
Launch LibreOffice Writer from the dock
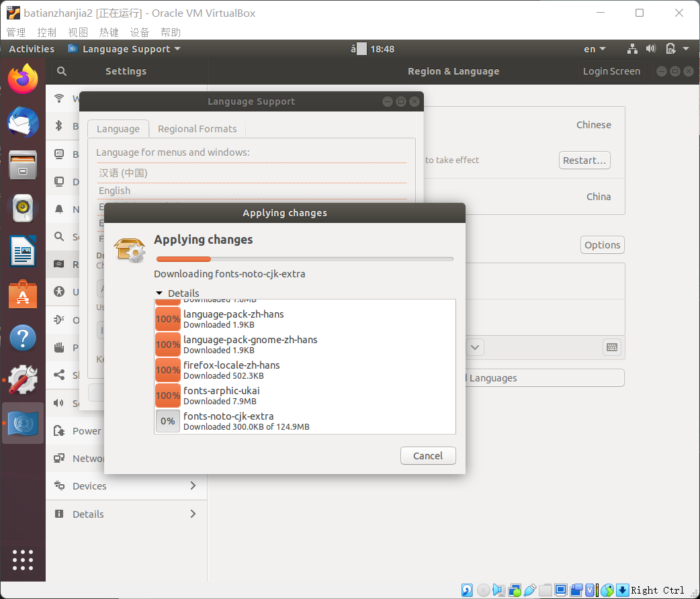[x=23, y=251]
